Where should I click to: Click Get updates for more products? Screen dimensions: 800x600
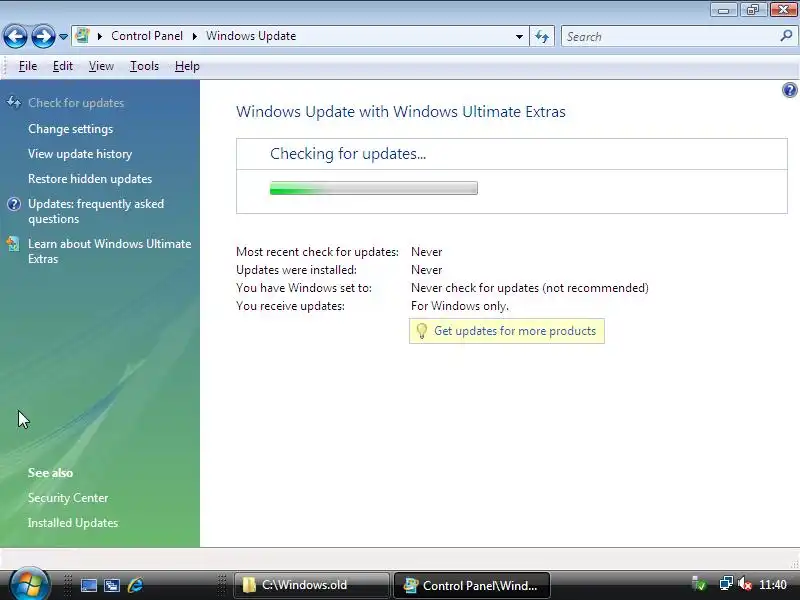515,331
